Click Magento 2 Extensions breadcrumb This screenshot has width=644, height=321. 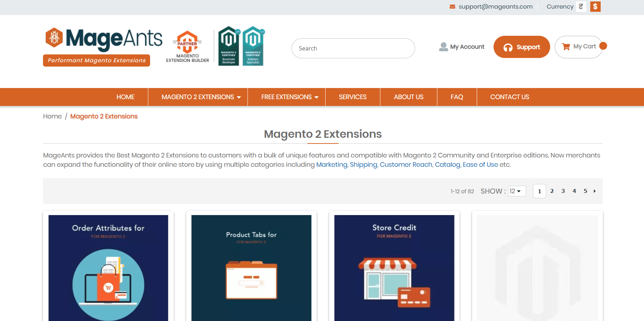[104, 116]
